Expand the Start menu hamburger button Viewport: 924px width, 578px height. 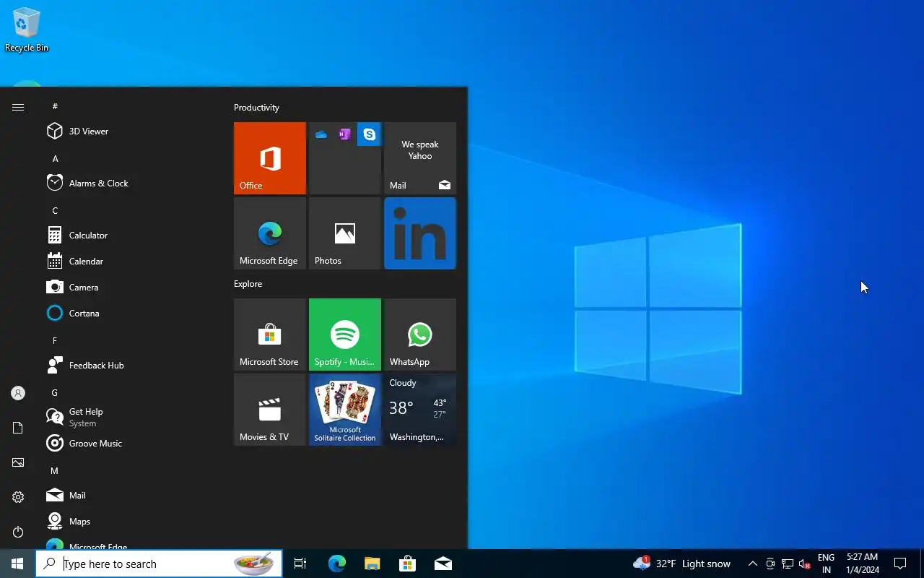[x=18, y=107]
